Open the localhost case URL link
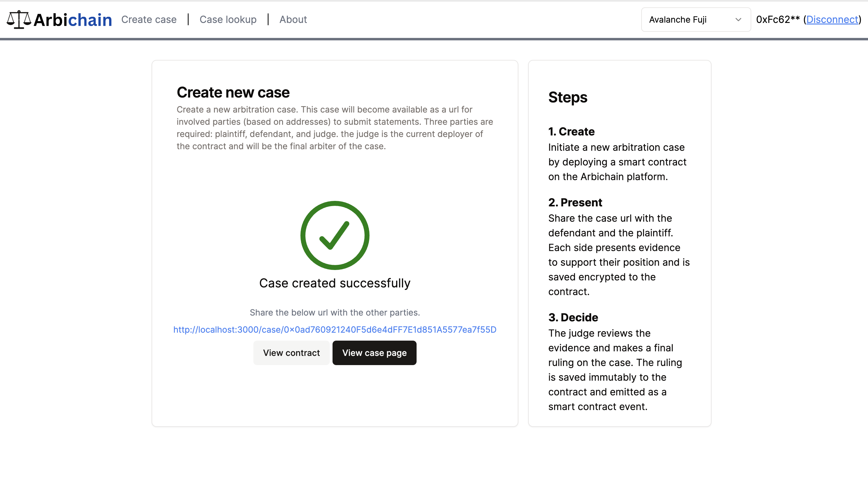 click(335, 329)
